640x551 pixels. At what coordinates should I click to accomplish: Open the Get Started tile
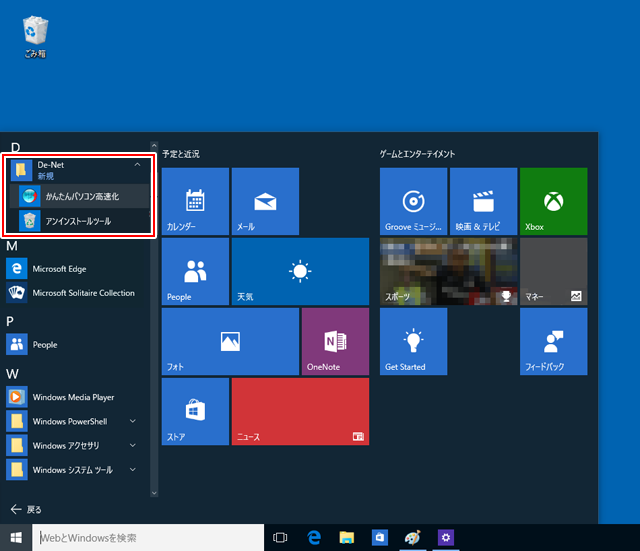pyautogui.click(x=413, y=342)
